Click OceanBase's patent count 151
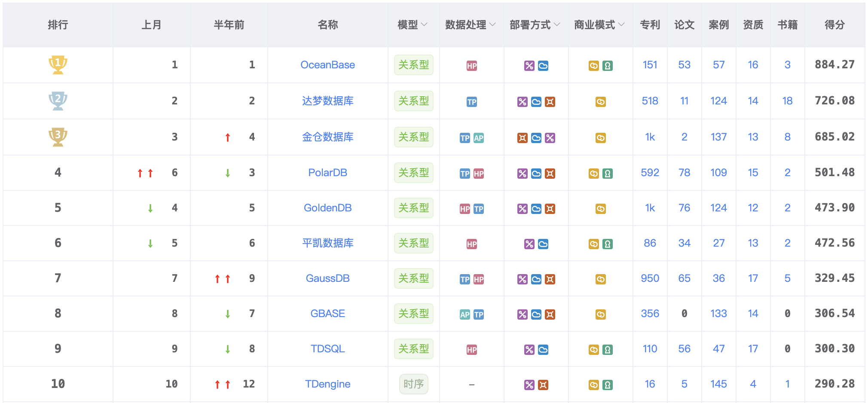 [x=650, y=65]
